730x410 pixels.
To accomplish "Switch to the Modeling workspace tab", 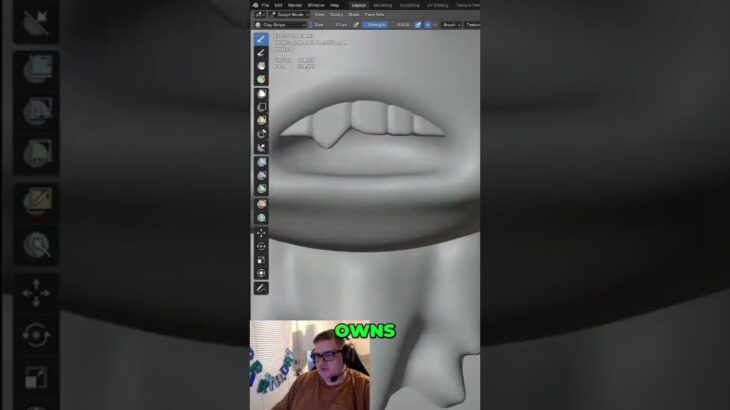I will (x=383, y=5).
